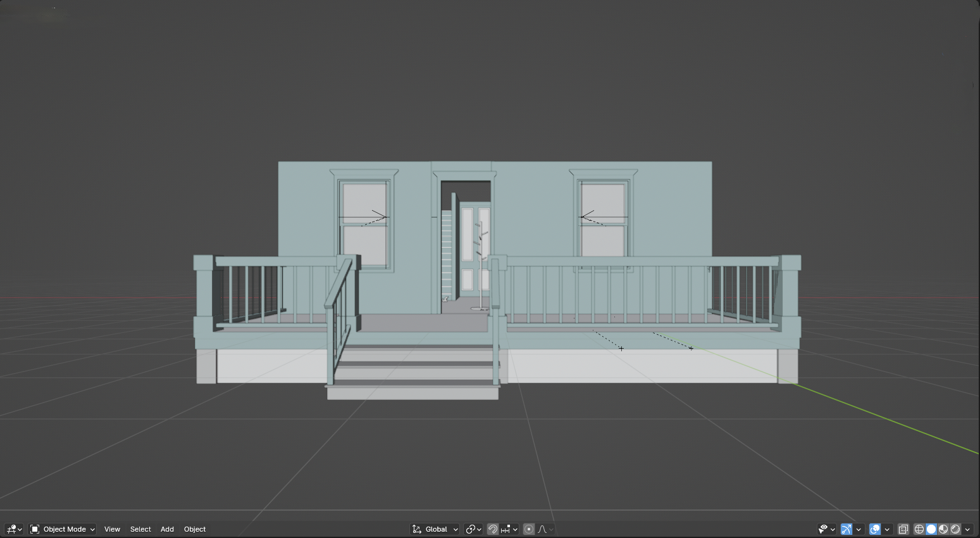Open the View menu
The image size is (980, 538).
[x=112, y=529]
